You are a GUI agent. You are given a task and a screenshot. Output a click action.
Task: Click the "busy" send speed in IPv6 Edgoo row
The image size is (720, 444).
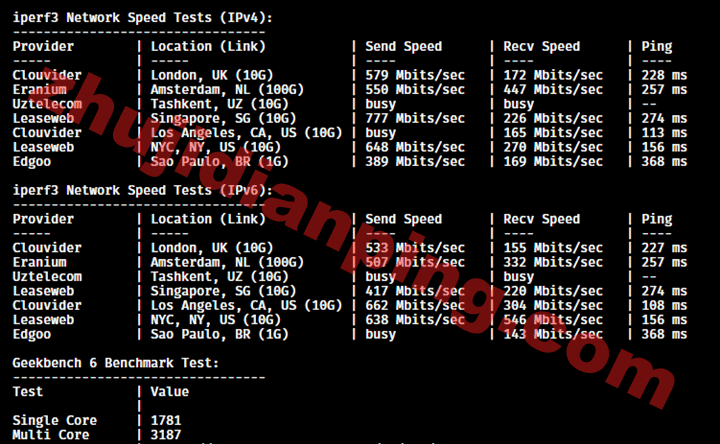[x=381, y=335]
